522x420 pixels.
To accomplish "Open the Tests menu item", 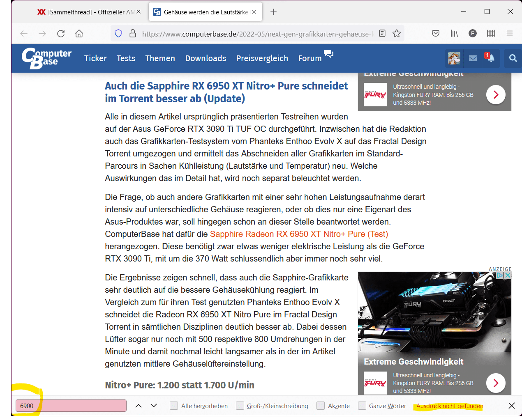I will point(126,58).
